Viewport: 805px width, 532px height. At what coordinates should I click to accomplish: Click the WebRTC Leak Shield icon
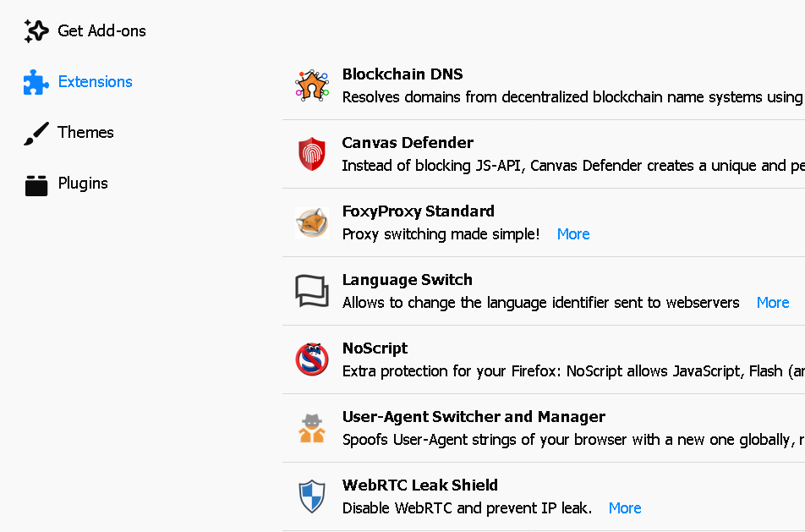tap(312, 496)
